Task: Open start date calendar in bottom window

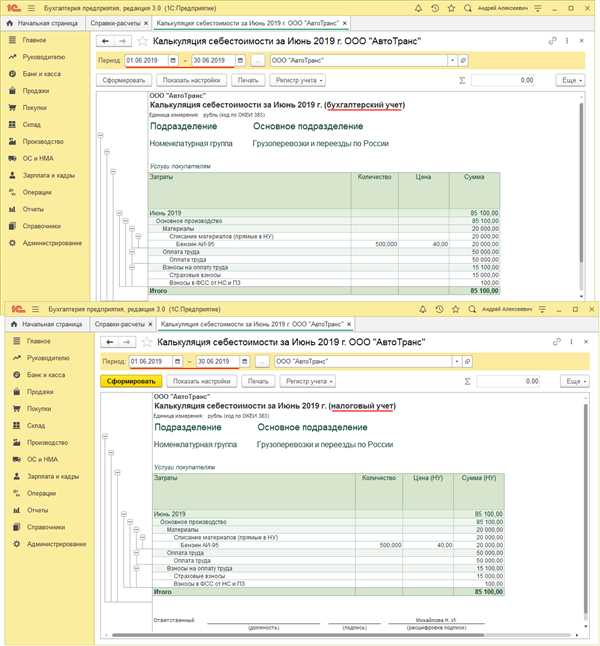Action: (x=177, y=361)
